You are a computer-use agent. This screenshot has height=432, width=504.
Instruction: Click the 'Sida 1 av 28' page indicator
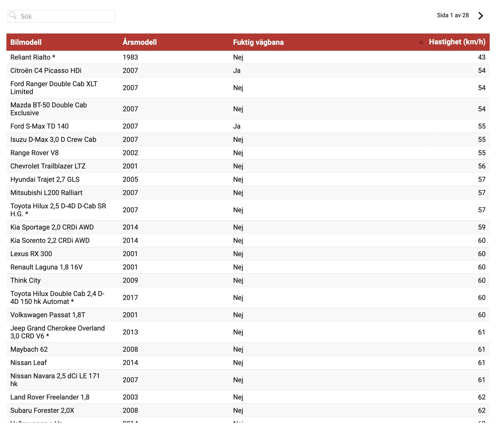click(x=453, y=15)
